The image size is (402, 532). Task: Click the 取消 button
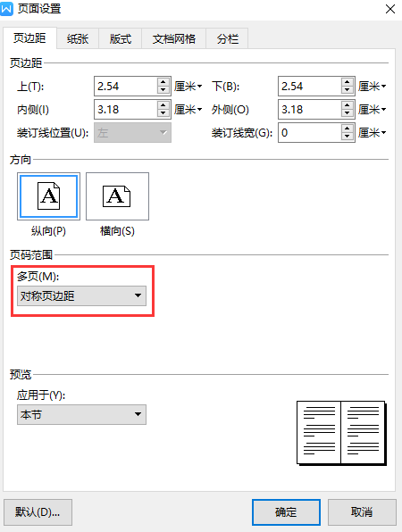362,511
